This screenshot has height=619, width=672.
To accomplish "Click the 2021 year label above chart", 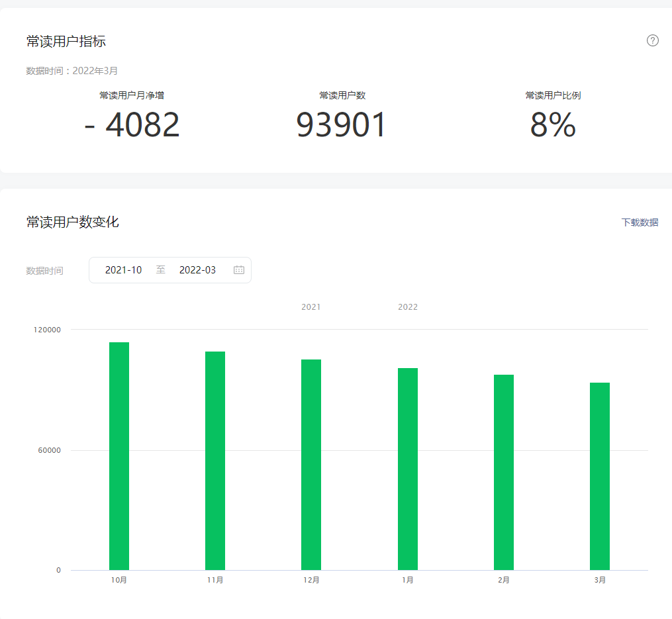I will [311, 307].
